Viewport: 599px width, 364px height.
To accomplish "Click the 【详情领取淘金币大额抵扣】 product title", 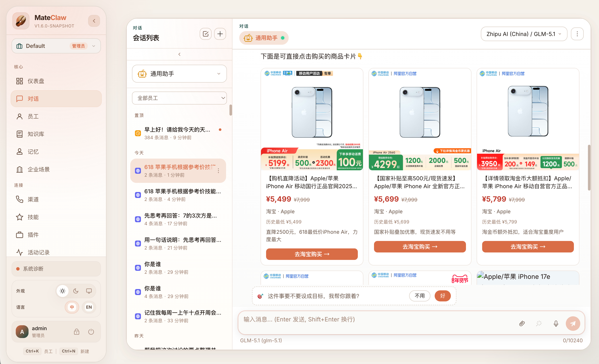I will (x=528, y=182).
